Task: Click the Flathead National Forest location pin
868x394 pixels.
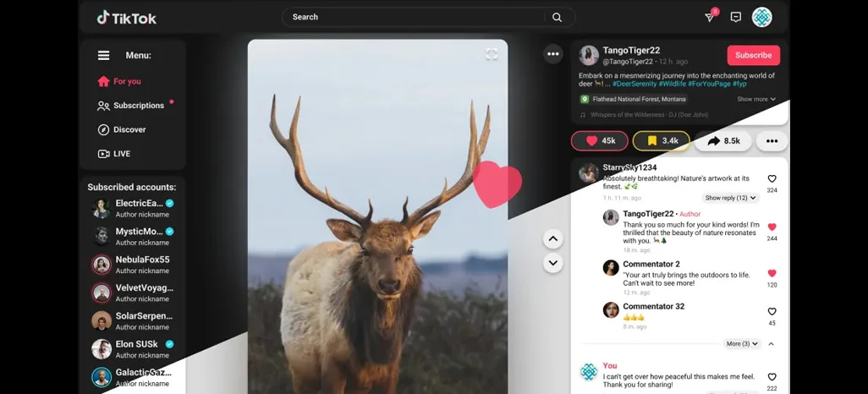Action: pyautogui.click(x=584, y=99)
